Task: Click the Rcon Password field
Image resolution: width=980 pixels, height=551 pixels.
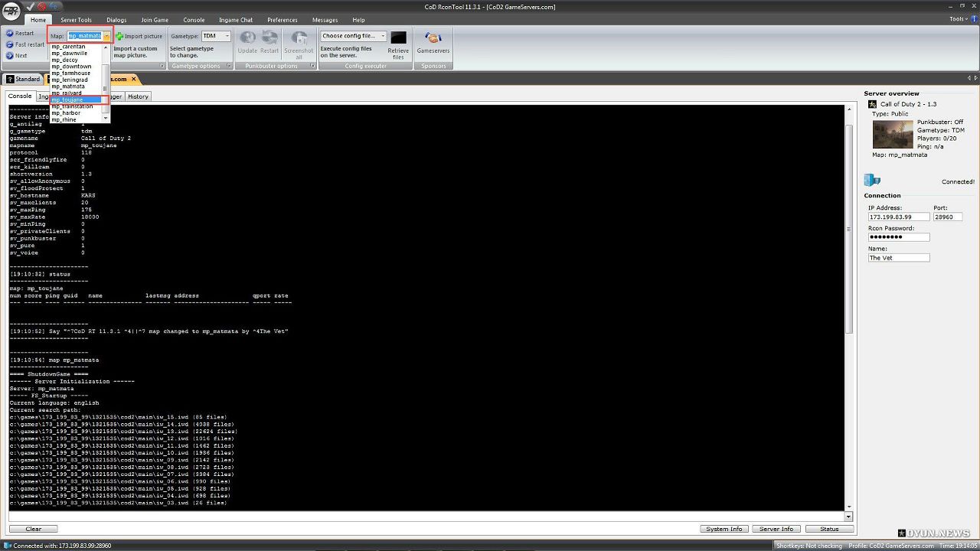Action: [x=899, y=237]
